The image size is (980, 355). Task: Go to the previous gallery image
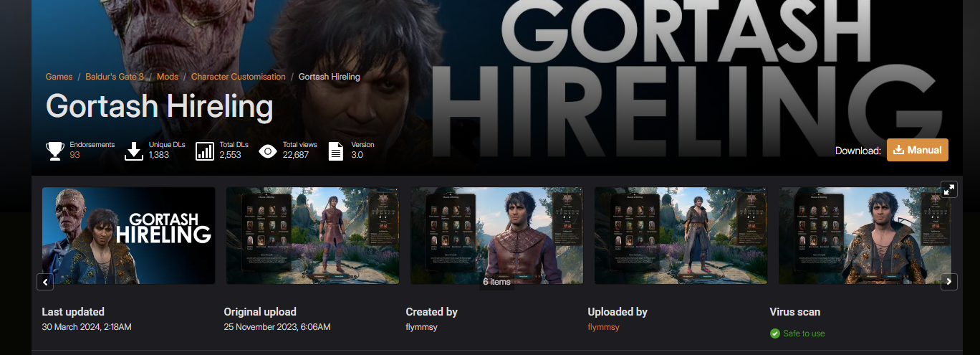coord(45,282)
